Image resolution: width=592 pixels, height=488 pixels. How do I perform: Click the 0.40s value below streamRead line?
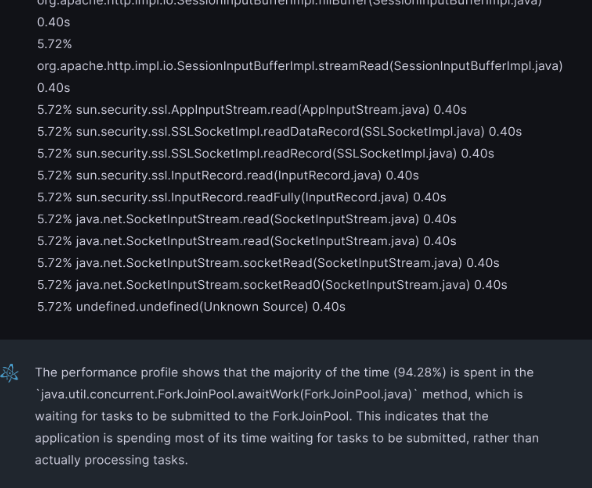(x=54, y=88)
